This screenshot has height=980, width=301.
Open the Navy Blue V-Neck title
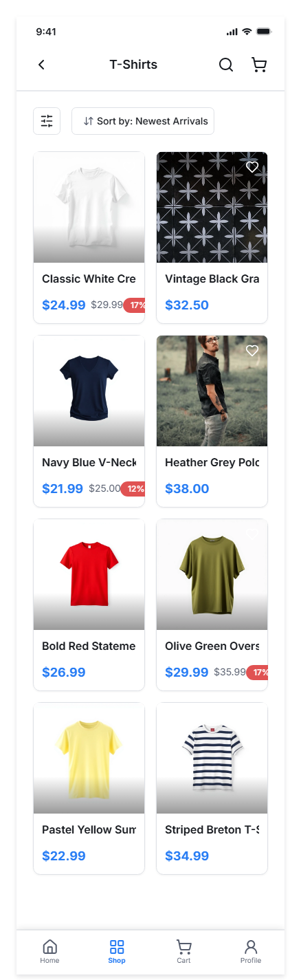89,462
